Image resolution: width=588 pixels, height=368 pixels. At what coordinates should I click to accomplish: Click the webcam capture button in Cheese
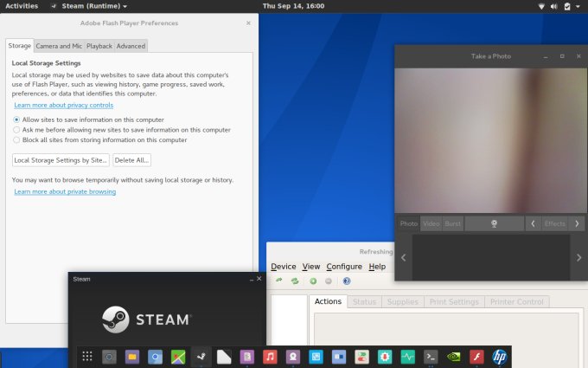[494, 223]
